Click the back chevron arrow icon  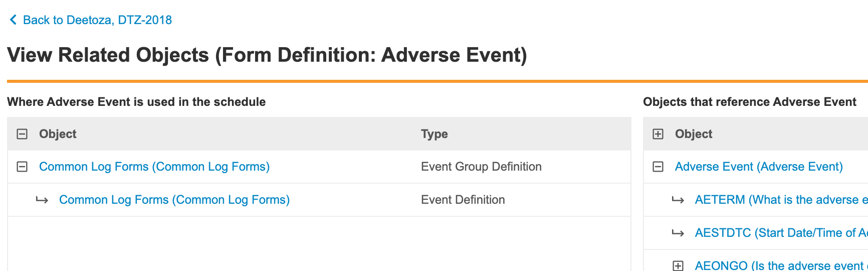click(13, 20)
